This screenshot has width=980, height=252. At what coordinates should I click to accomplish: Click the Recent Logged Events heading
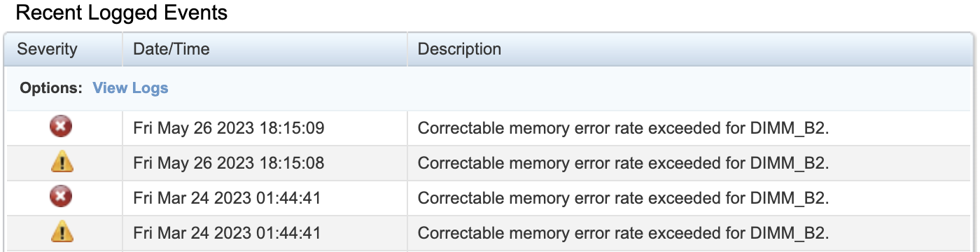(x=121, y=13)
